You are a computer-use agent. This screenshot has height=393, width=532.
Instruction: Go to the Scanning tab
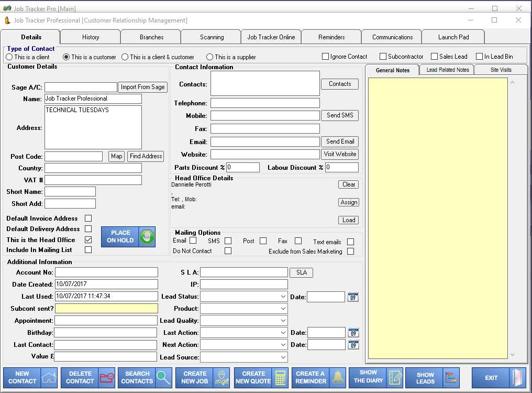point(212,37)
